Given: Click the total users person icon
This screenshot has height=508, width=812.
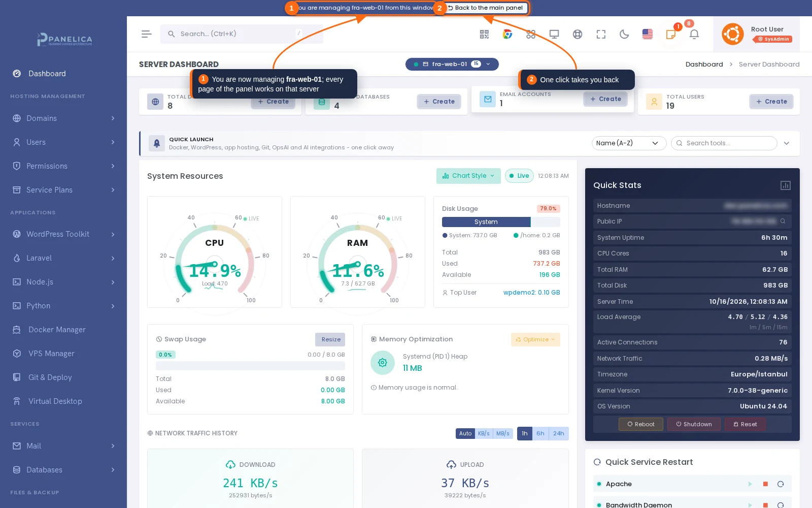Looking at the screenshot, I should (654, 102).
